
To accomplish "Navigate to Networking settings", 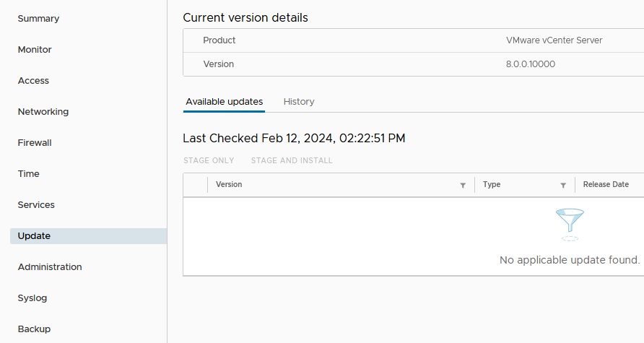I will pyautogui.click(x=43, y=112).
